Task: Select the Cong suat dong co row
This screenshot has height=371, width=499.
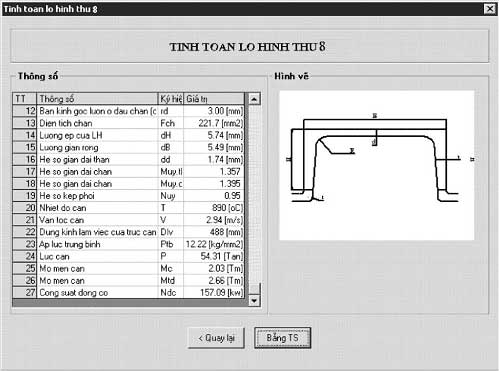Action: coord(128,292)
